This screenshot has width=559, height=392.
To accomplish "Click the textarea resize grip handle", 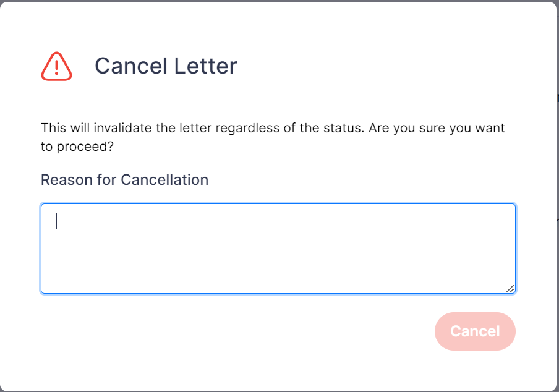I will pyautogui.click(x=510, y=289).
